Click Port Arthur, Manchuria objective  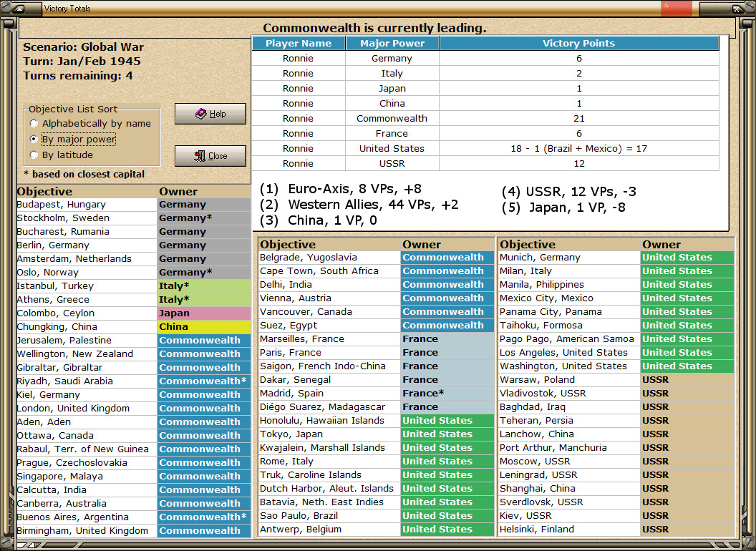[x=569, y=447]
